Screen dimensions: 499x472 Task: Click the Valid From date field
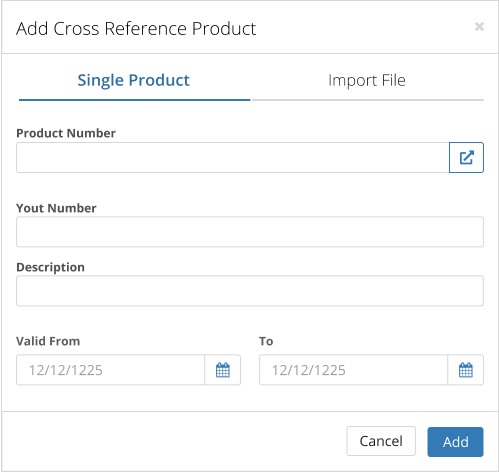(x=110, y=370)
